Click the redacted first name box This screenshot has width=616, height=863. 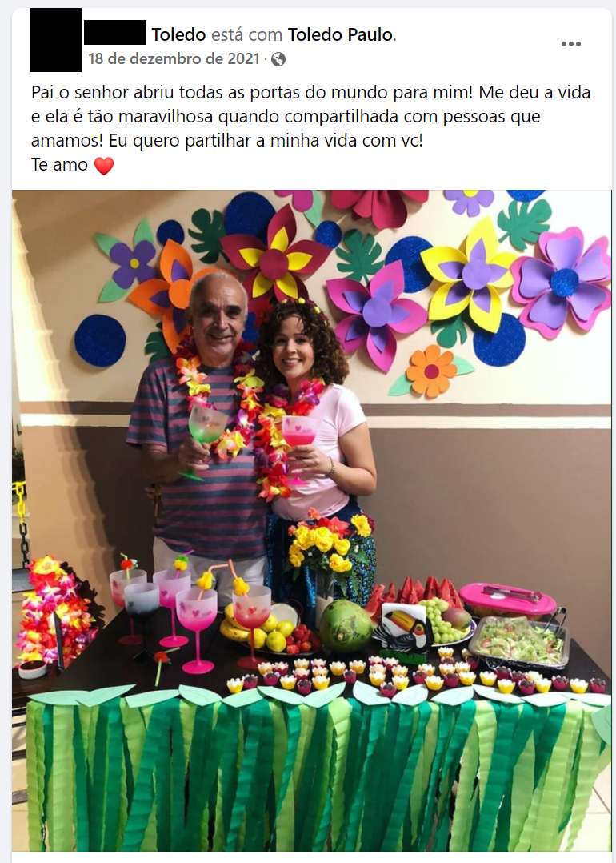[115, 33]
